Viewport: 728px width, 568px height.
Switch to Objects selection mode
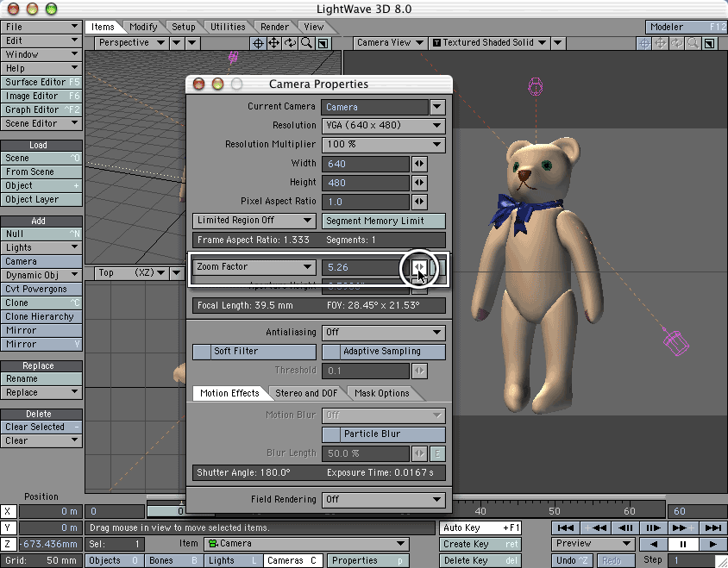114,560
